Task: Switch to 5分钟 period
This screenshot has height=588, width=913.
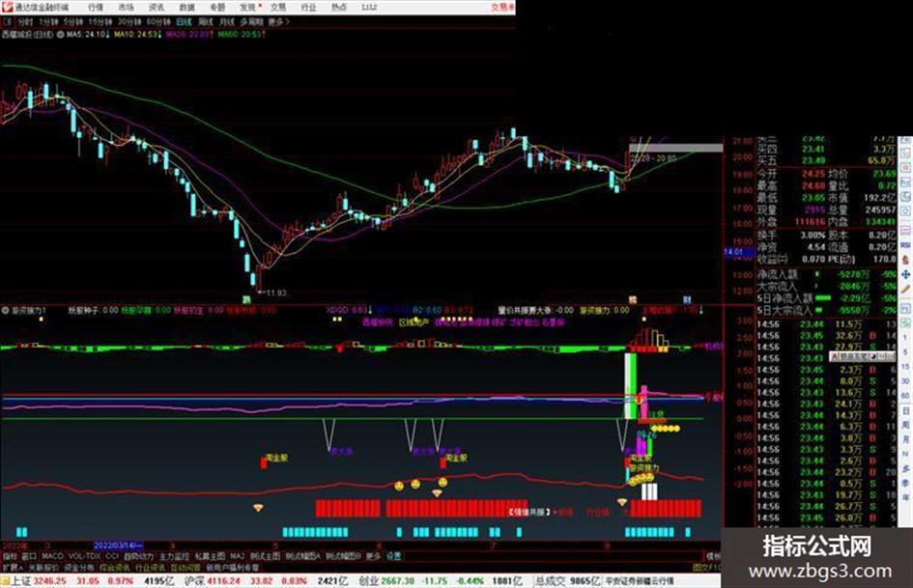Action: coord(73,22)
